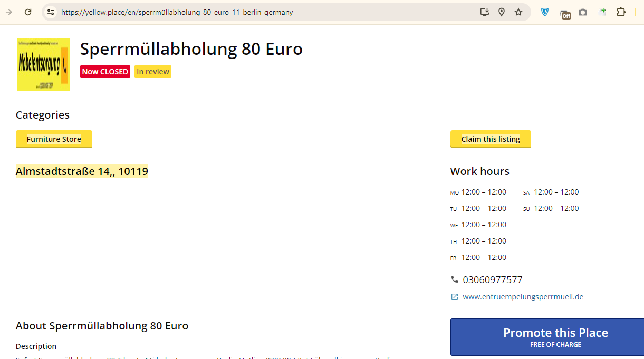
Task: Click Friday hours 12:00 – 12:00
Action: [484, 257]
